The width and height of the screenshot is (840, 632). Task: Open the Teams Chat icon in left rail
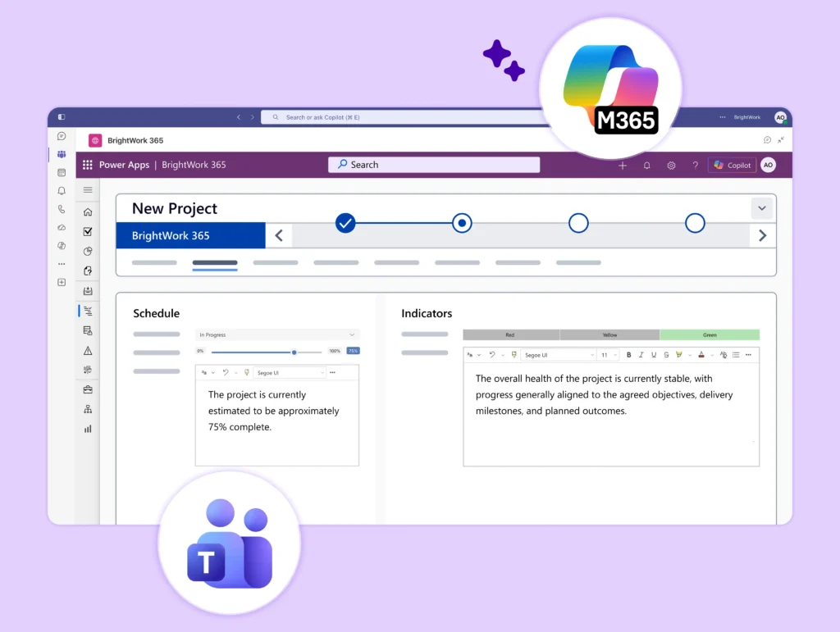[x=62, y=136]
